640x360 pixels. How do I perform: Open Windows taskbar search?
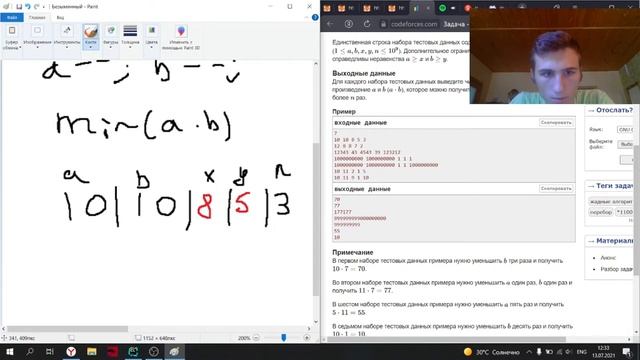point(29,352)
